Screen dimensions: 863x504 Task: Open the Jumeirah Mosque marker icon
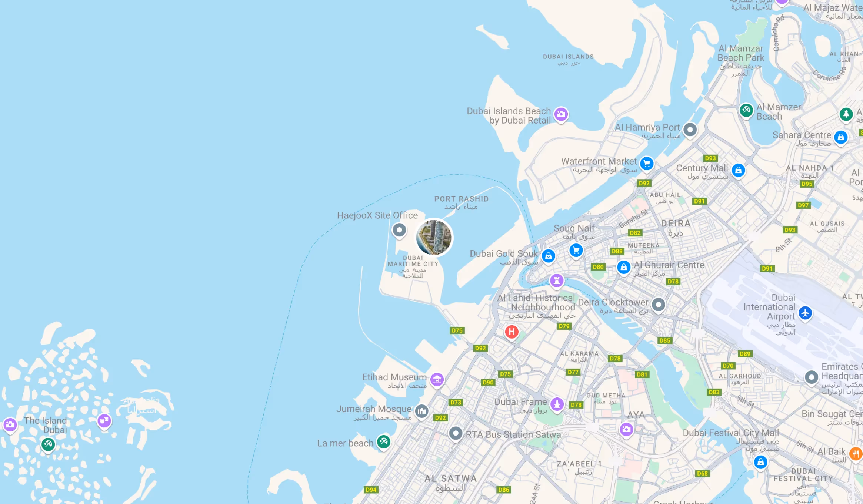422,411
